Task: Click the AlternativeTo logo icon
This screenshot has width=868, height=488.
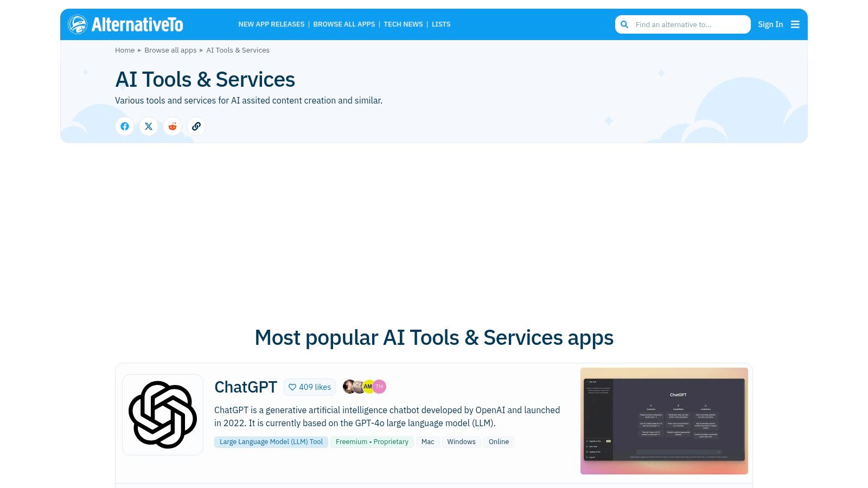Action: click(78, 24)
